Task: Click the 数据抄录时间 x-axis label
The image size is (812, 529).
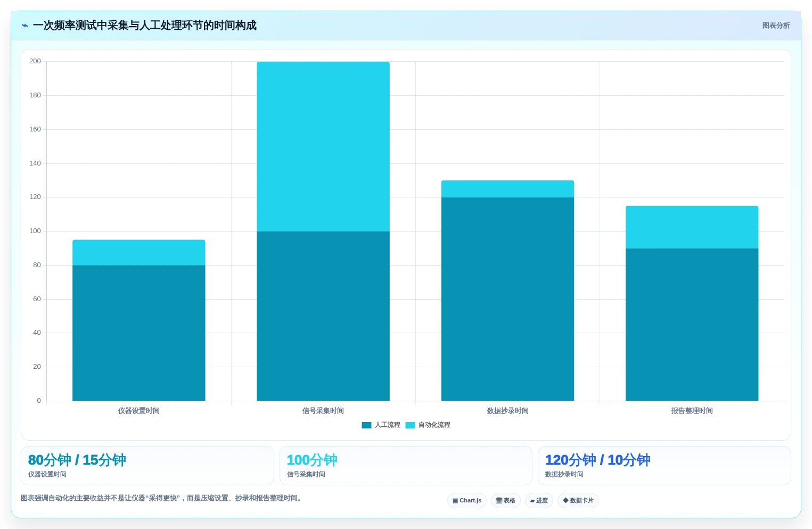Action: tap(507, 411)
